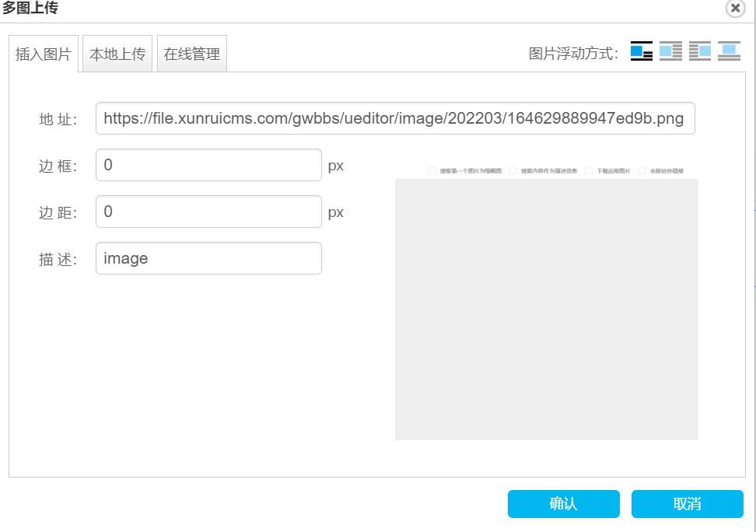Cancel with the 取消 button

coord(688,504)
